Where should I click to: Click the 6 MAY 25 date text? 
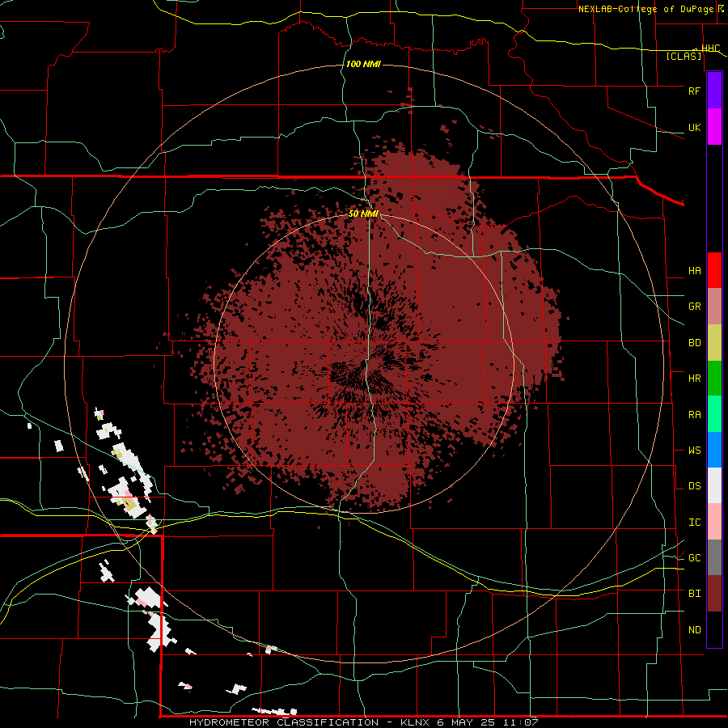(468, 722)
